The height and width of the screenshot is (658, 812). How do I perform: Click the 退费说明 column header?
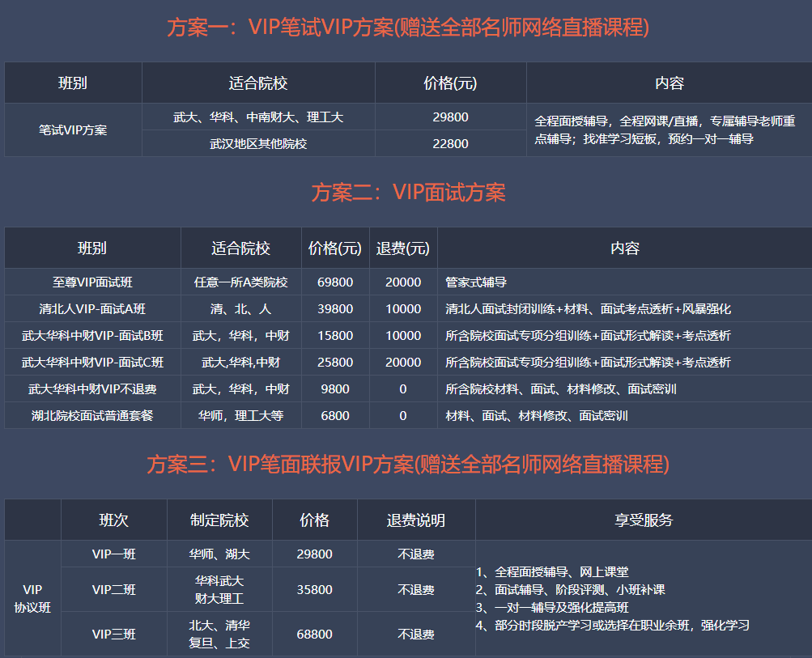click(416, 520)
